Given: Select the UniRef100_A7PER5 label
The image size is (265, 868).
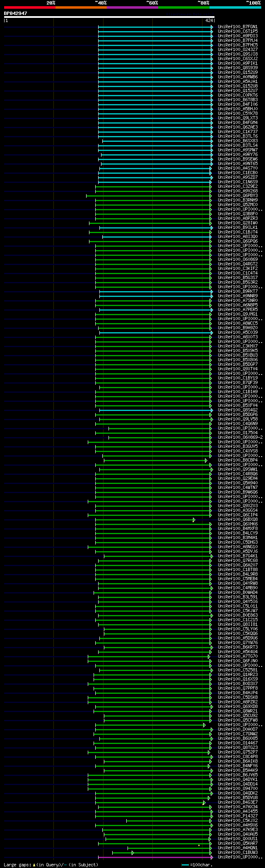Looking at the screenshot, I should [238, 310].
